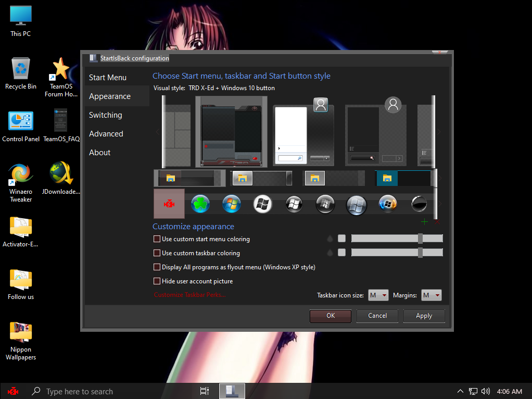Select the green clover start button
Screen dimensions: 532x399
click(200, 204)
